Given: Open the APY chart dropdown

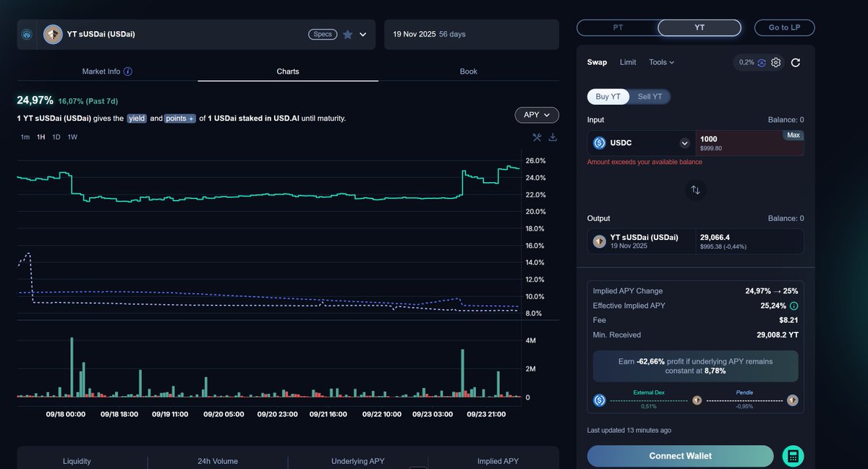Looking at the screenshot, I should [536, 114].
